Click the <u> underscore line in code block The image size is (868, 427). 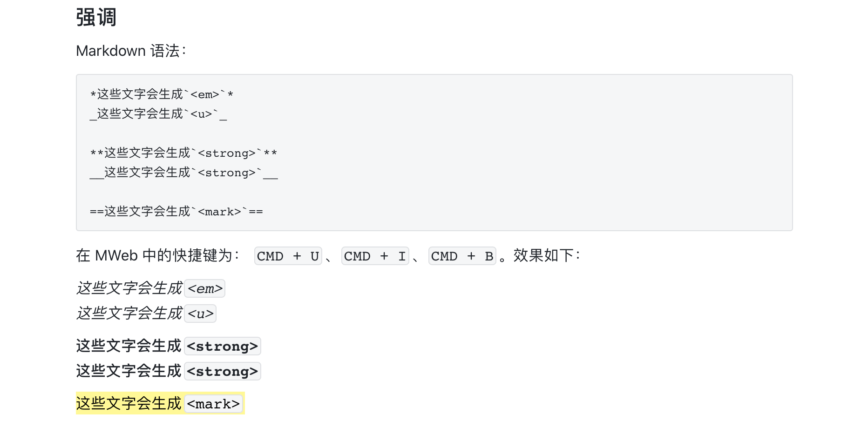click(x=158, y=114)
